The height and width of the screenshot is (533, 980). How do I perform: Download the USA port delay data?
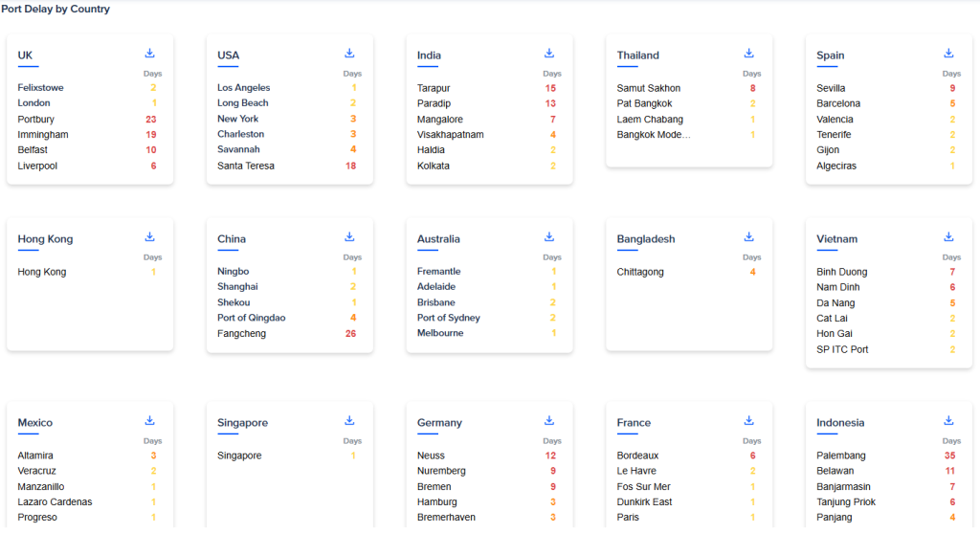pyautogui.click(x=349, y=54)
